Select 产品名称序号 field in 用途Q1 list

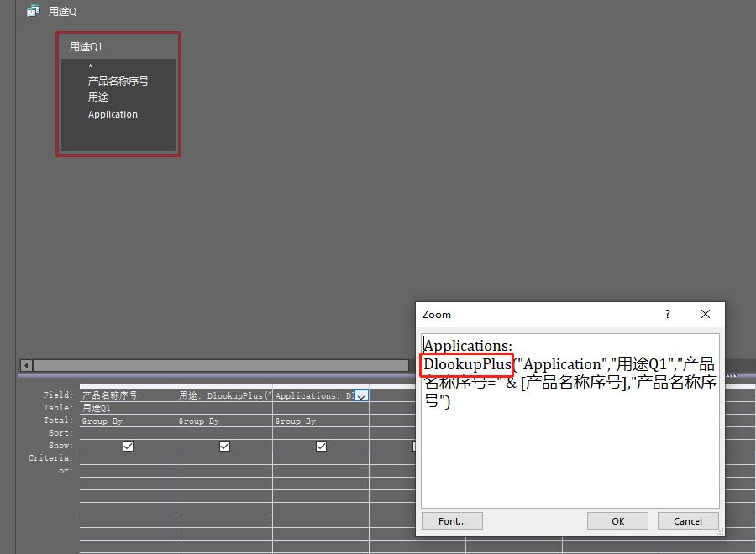point(118,81)
